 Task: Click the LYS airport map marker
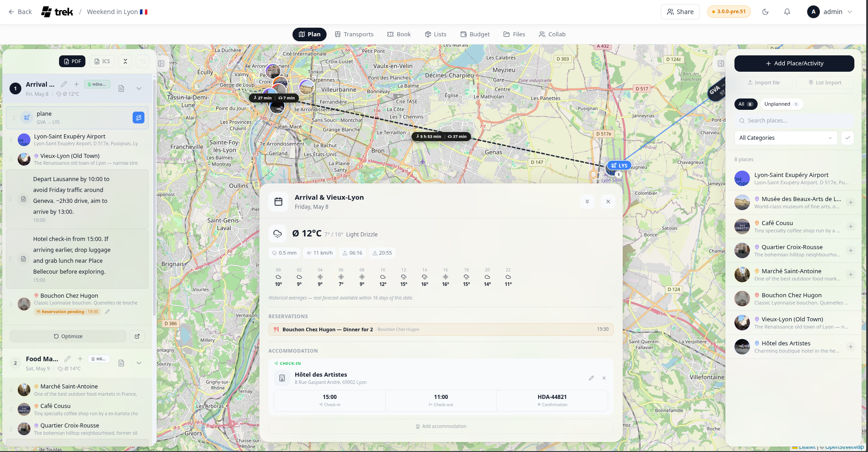619,166
